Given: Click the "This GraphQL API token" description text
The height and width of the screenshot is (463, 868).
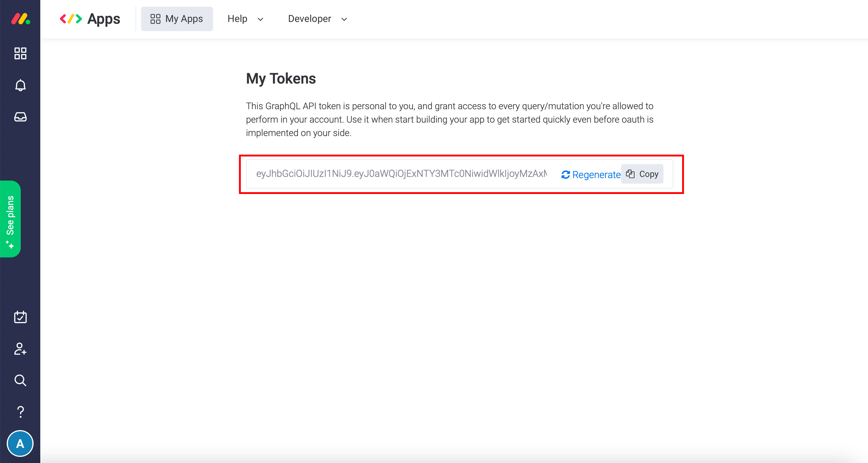Looking at the screenshot, I should pyautogui.click(x=450, y=120).
